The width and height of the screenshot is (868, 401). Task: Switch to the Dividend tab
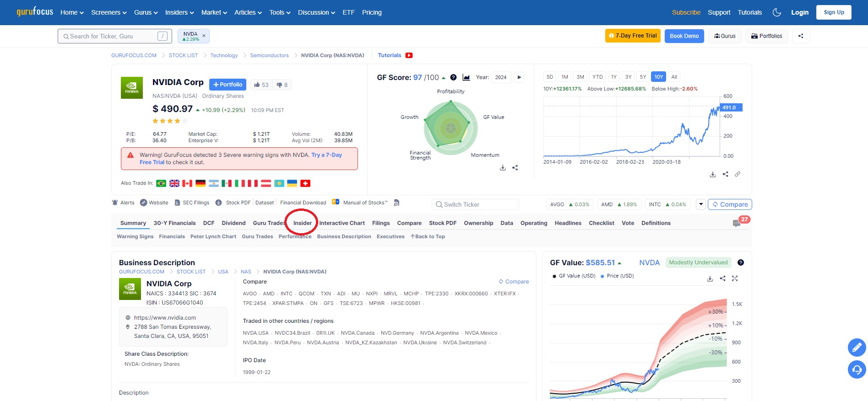233,223
